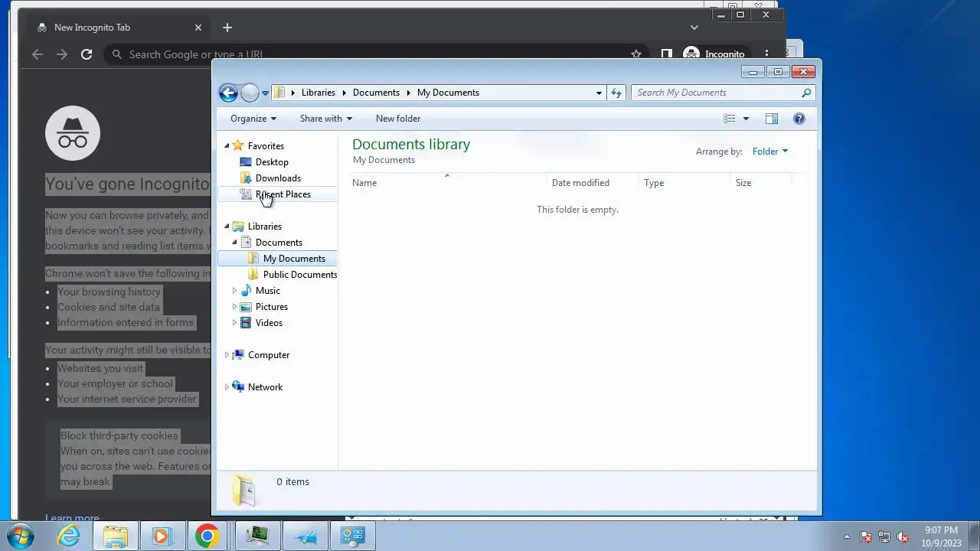Open a new tab in Chrome
This screenshot has width=980, height=551.
point(227,28)
